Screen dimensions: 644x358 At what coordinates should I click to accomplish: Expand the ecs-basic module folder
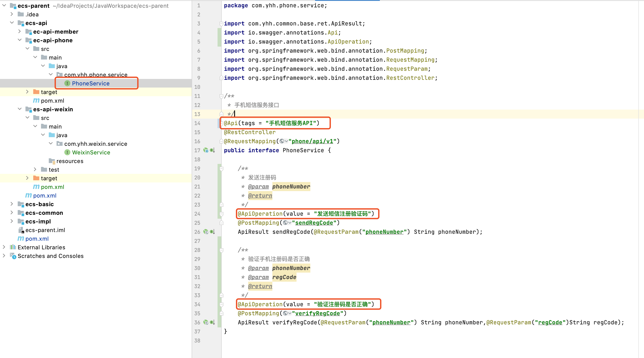[11, 204]
